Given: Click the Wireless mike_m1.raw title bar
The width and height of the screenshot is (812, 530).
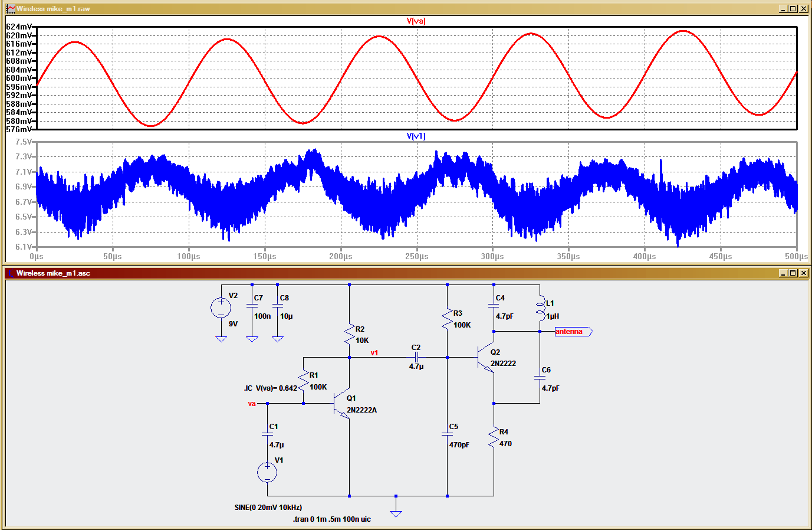Looking at the screenshot, I should click(406, 9).
